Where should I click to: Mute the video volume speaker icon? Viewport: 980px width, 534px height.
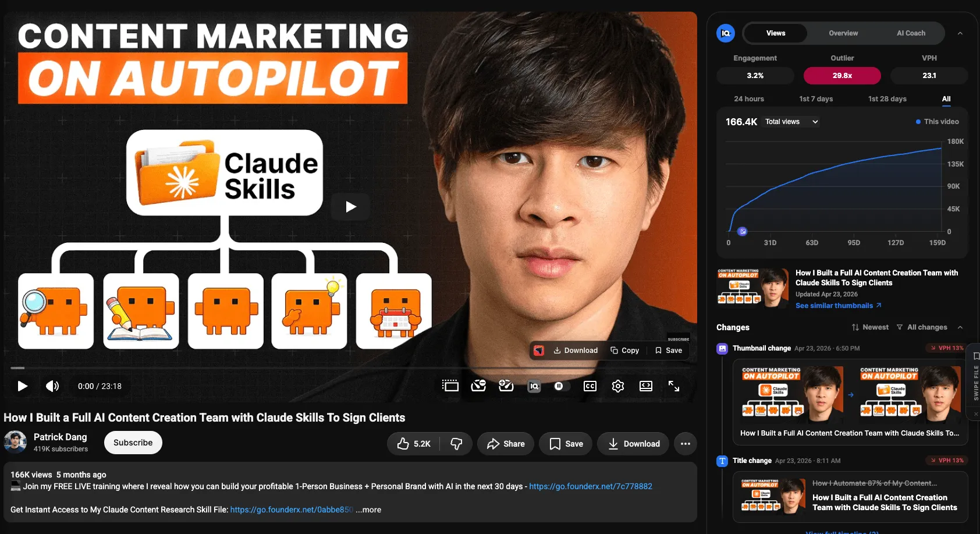coord(52,386)
